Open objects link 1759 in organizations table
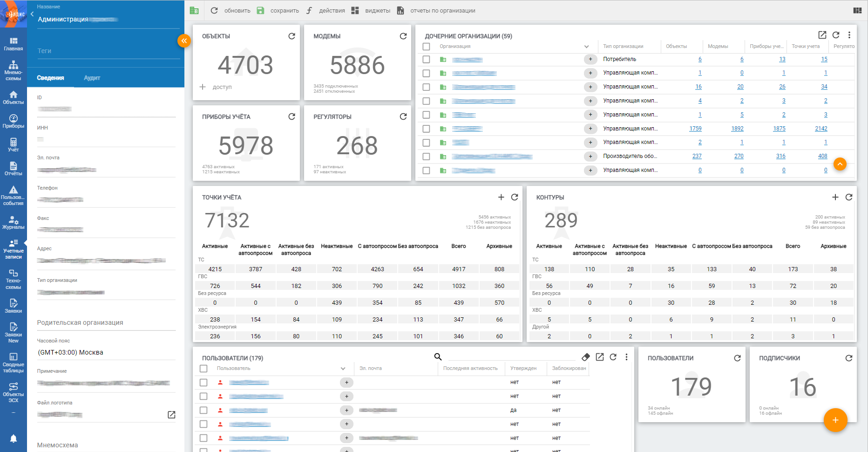The image size is (868, 452). (x=695, y=129)
